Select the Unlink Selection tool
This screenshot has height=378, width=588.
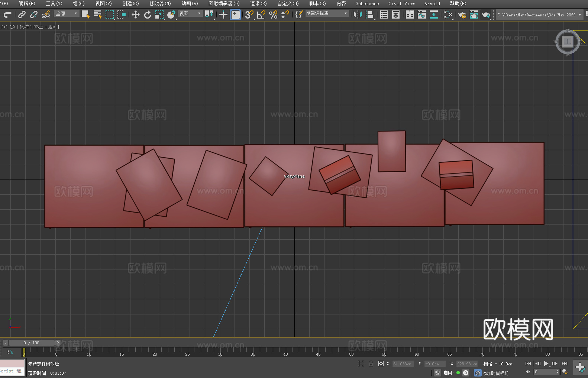click(34, 14)
